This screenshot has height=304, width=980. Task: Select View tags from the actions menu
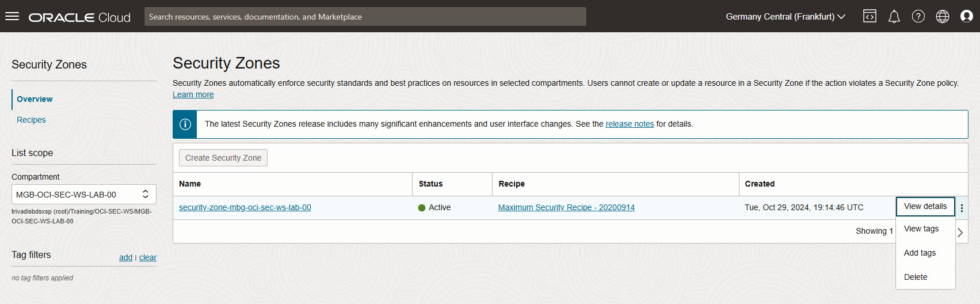tap(925, 229)
